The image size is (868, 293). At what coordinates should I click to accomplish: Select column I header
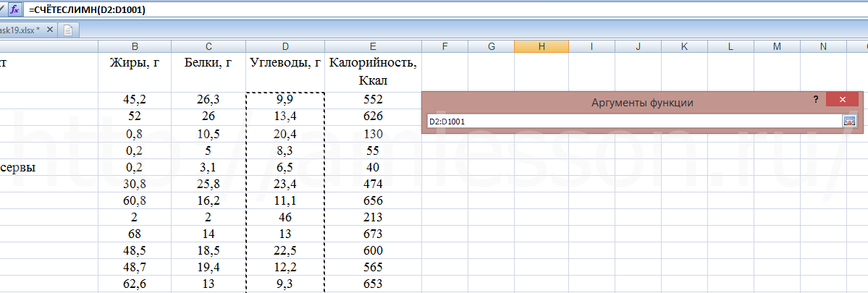click(x=591, y=47)
